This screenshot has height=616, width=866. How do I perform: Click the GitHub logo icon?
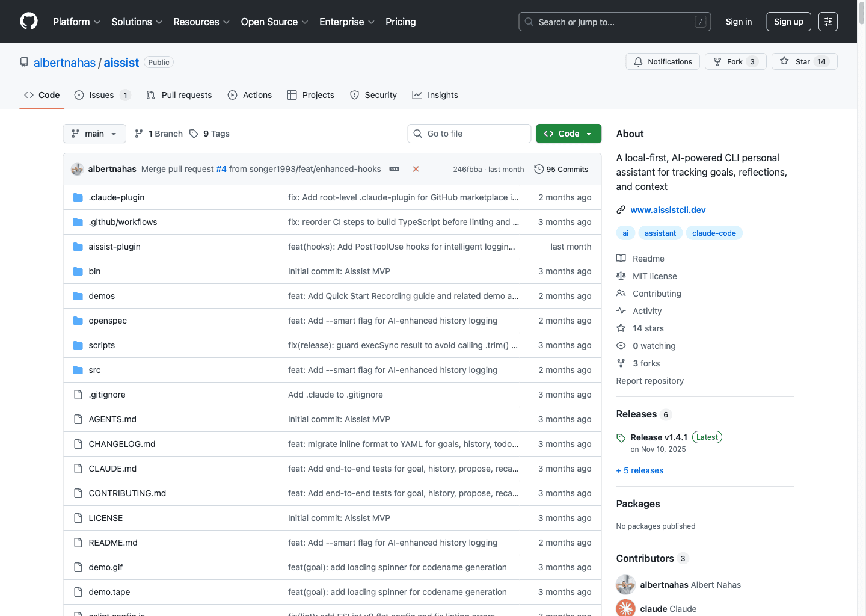[28, 22]
